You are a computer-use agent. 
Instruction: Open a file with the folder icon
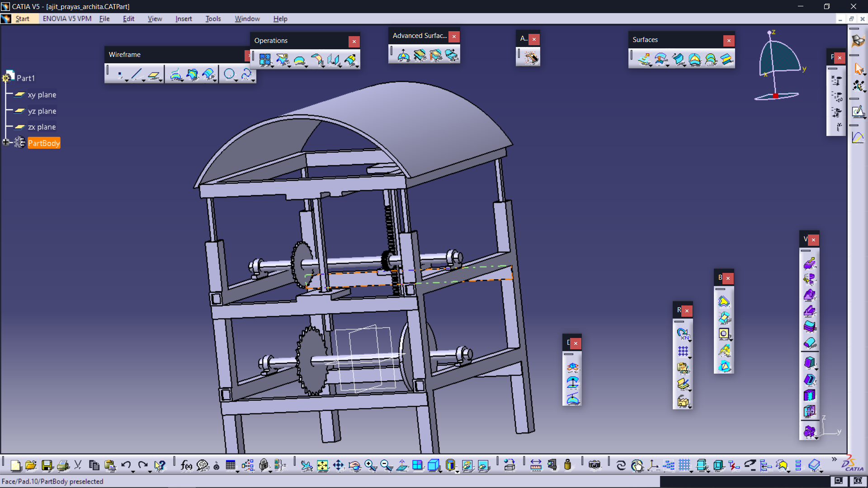(31, 465)
